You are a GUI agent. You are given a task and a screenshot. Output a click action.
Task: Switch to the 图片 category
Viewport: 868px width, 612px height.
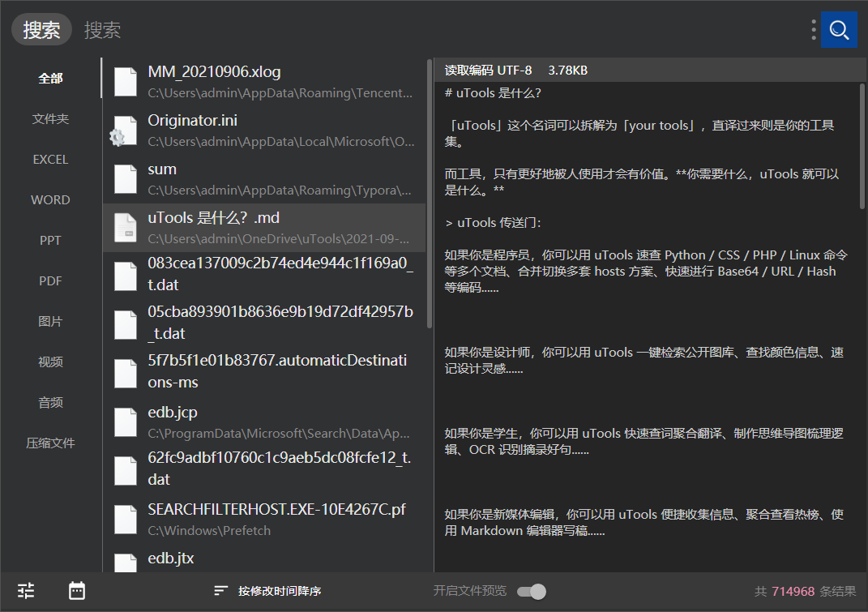[x=50, y=321]
